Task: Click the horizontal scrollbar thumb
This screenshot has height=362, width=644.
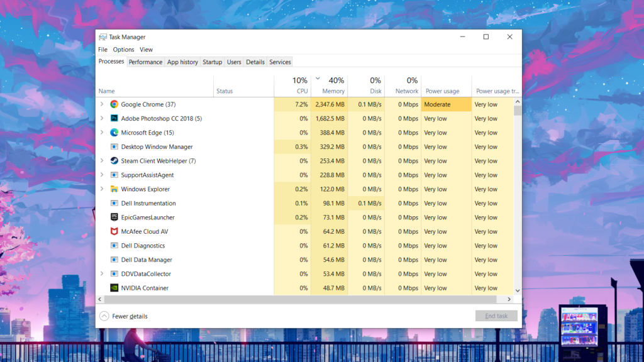Action: click(x=300, y=299)
